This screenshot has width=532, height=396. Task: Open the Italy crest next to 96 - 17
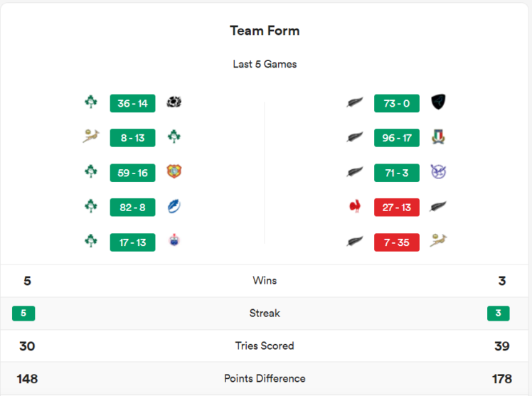[x=438, y=137]
